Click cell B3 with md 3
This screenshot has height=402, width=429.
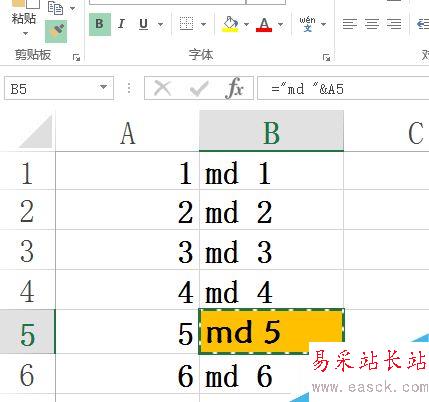pyautogui.click(x=271, y=250)
